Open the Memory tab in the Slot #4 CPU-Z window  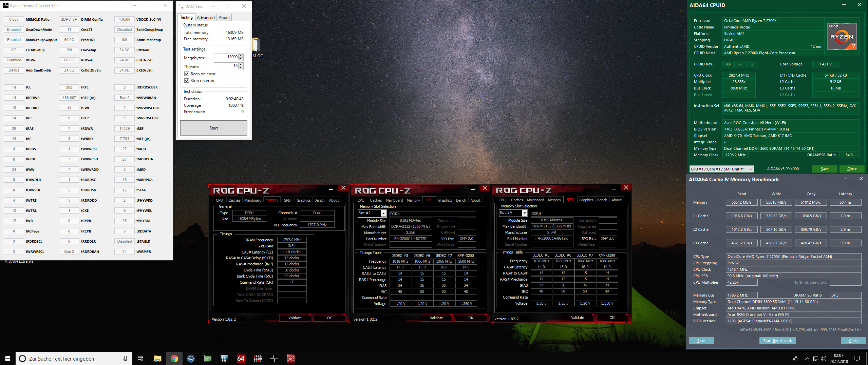554,200
